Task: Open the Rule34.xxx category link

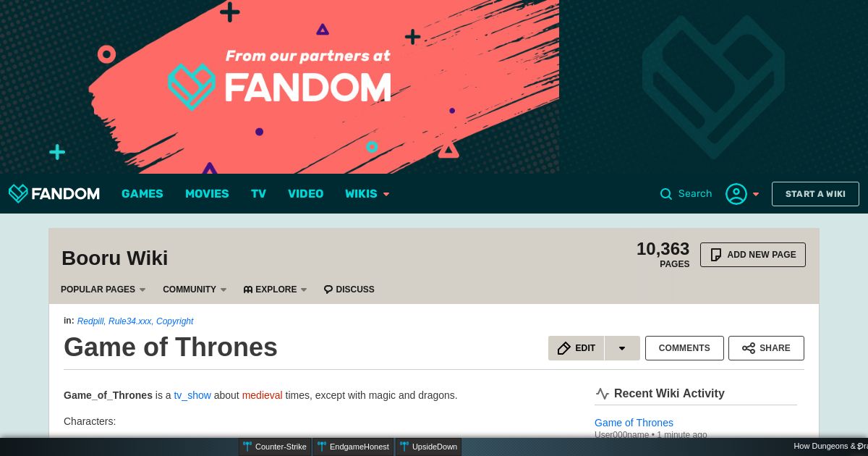Action: click(130, 321)
